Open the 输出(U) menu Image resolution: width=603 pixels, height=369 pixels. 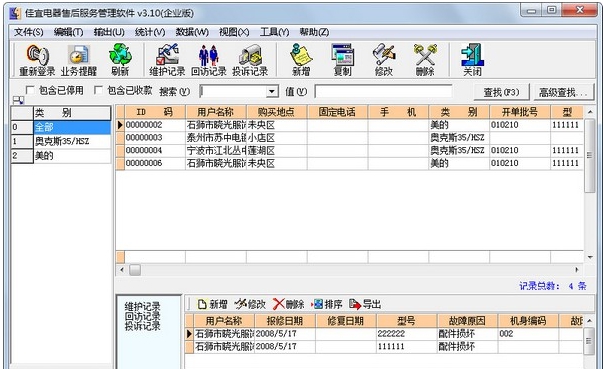[109, 32]
